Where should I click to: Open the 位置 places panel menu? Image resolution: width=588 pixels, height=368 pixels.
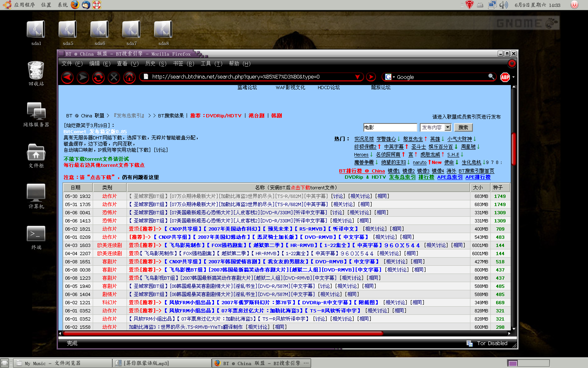click(x=46, y=5)
